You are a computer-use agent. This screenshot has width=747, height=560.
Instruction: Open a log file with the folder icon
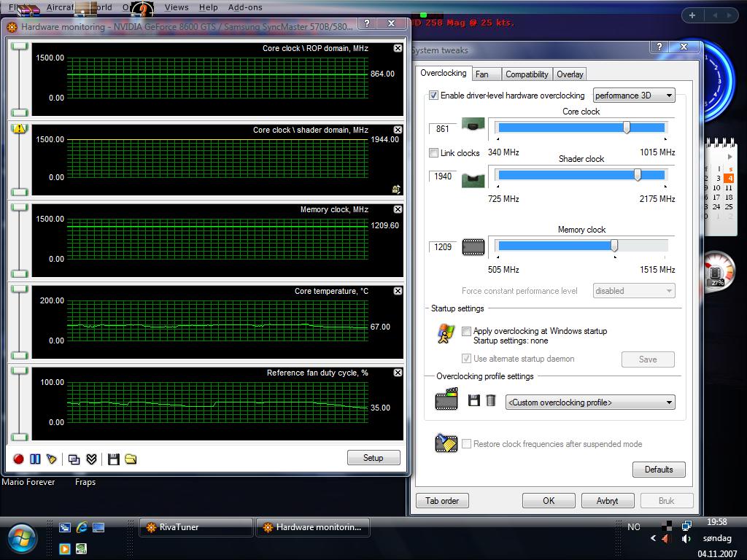[x=131, y=459]
